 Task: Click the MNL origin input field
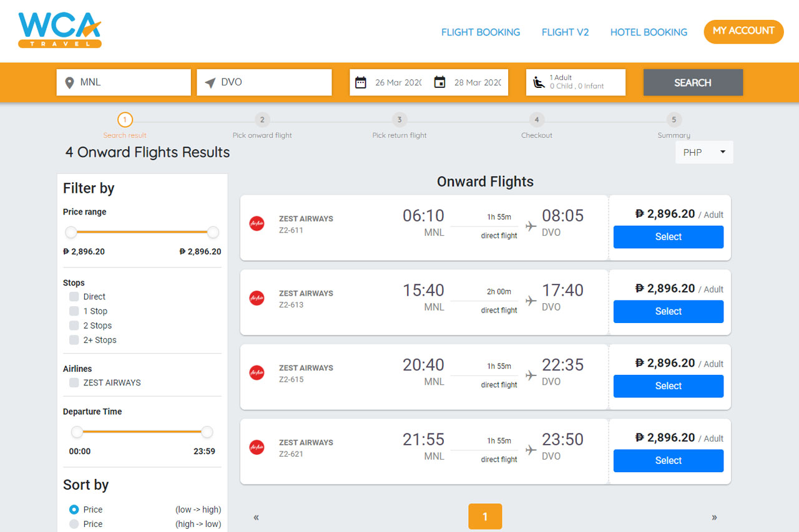[124, 82]
